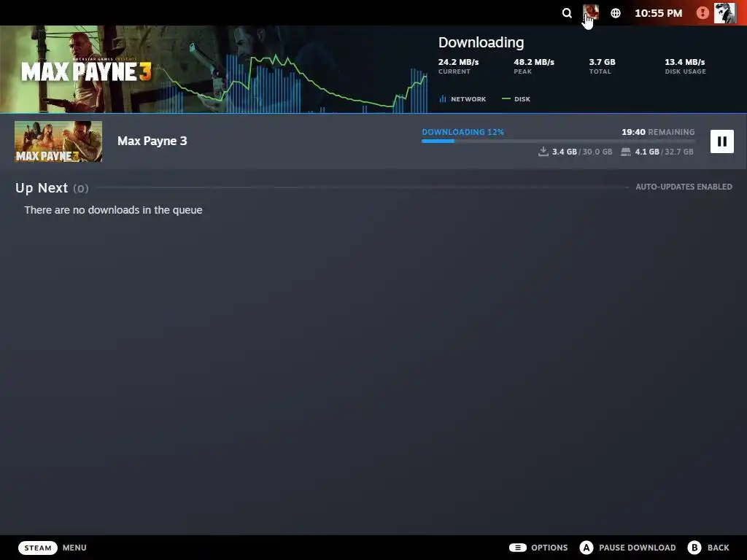Click the DISK legend line icon
The height and width of the screenshot is (560, 747).
coord(506,98)
